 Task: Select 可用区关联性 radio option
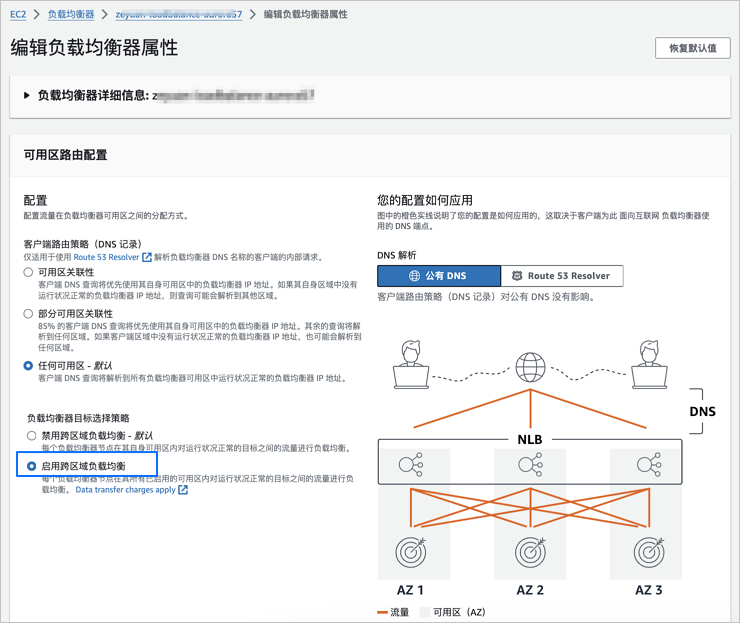28,272
